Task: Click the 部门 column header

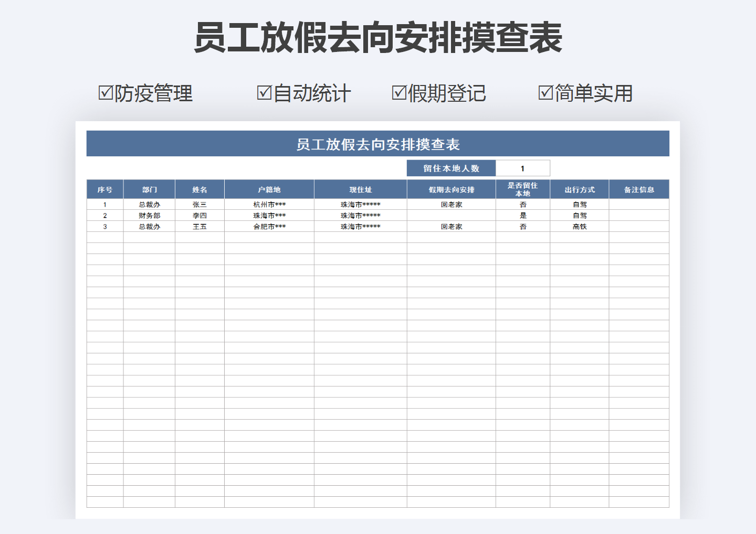Action: pos(150,189)
